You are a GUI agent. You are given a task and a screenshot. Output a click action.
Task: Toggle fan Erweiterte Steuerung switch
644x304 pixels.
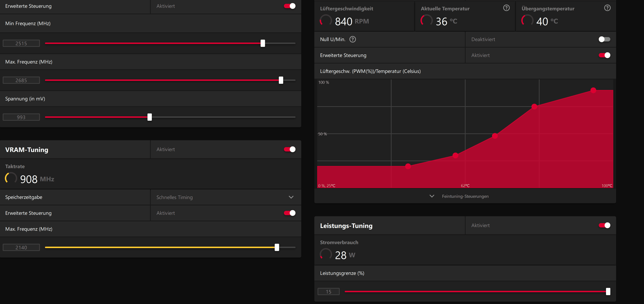[x=604, y=55]
